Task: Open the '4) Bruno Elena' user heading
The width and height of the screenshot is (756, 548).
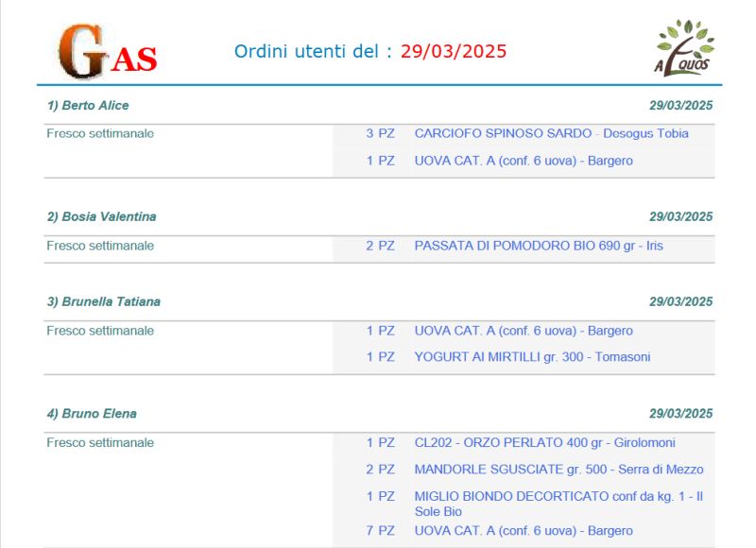Action: tap(92, 413)
